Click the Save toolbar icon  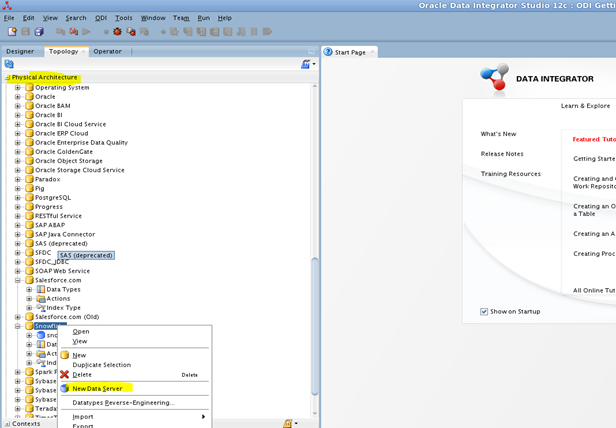tap(26, 31)
